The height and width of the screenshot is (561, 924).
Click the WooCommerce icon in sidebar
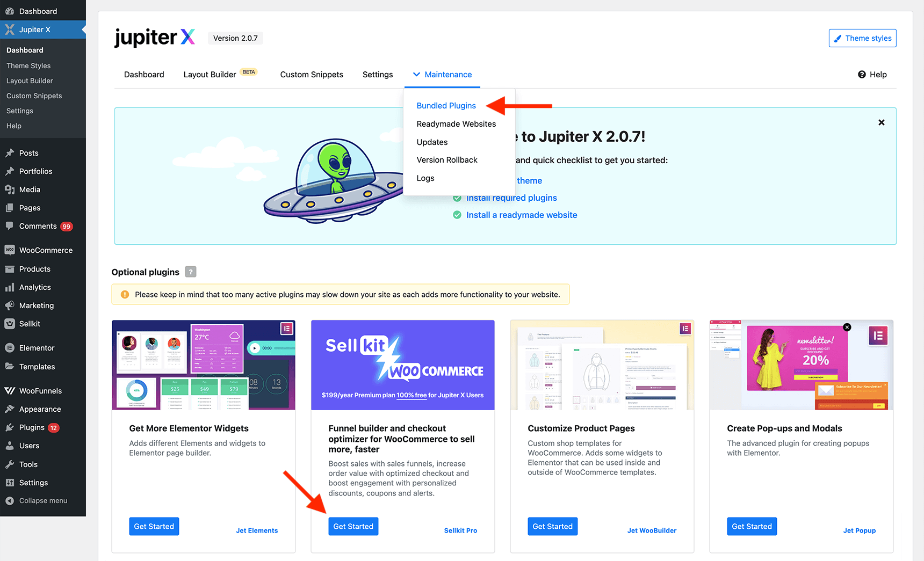point(10,250)
